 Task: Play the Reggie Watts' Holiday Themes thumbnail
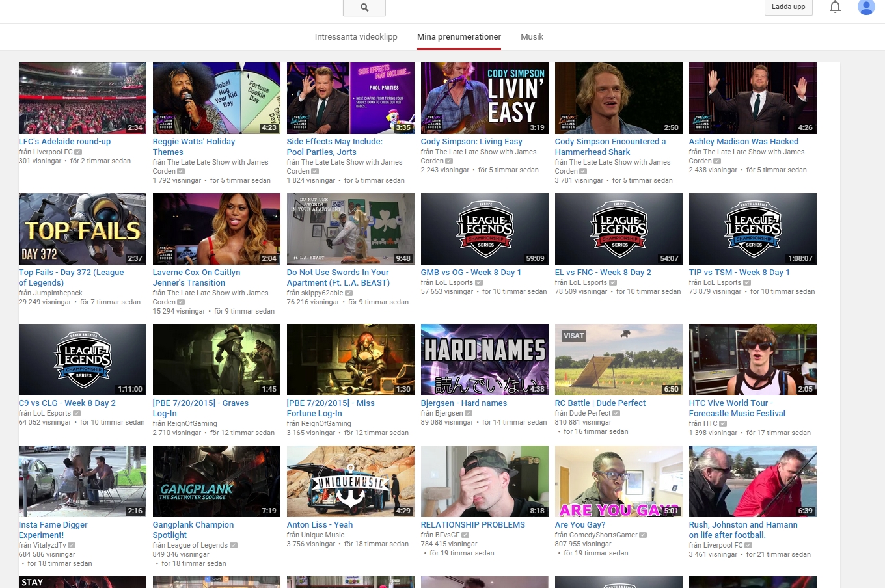[217, 98]
